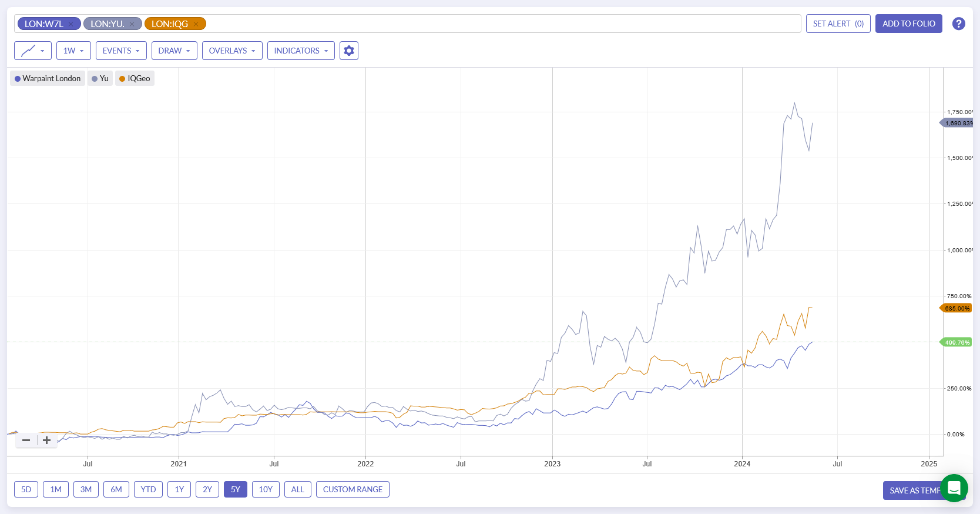The height and width of the screenshot is (514, 980).
Task: Toggle Warpaint London series visibility
Action: pyautogui.click(x=48, y=78)
